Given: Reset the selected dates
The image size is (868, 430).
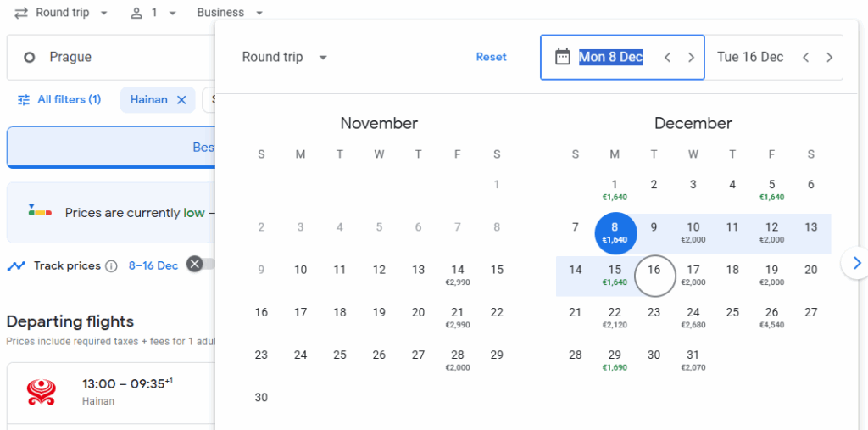Looking at the screenshot, I should click(x=491, y=57).
